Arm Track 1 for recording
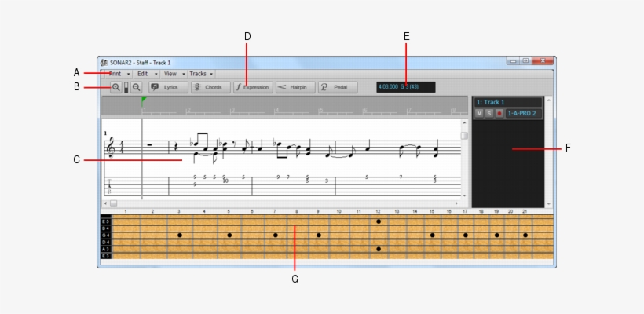 click(x=499, y=113)
